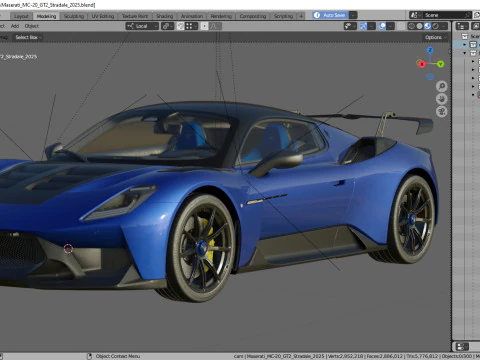Image resolution: width=480 pixels, height=360 pixels.
Task: Open the Animation workspace tab
Action: [x=192, y=16]
